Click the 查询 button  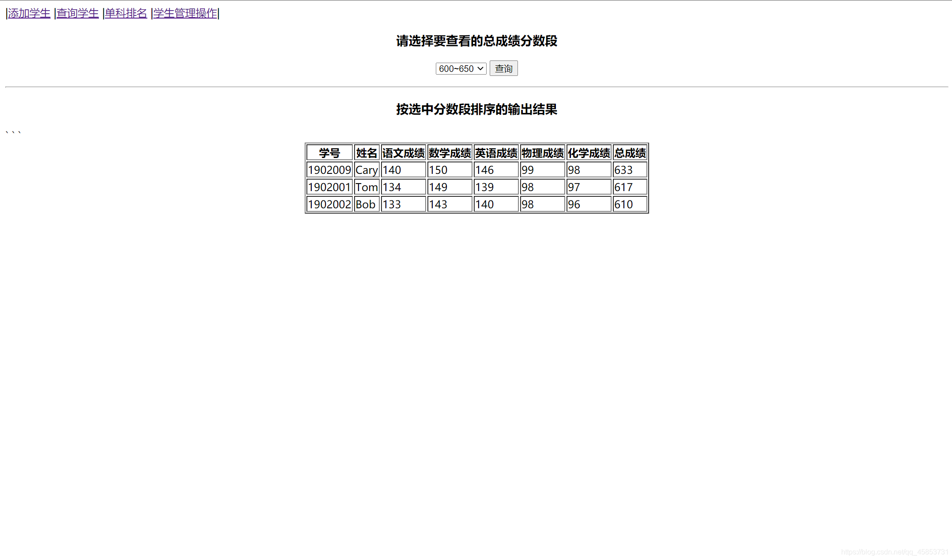pyautogui.click(x=504, y=68)
